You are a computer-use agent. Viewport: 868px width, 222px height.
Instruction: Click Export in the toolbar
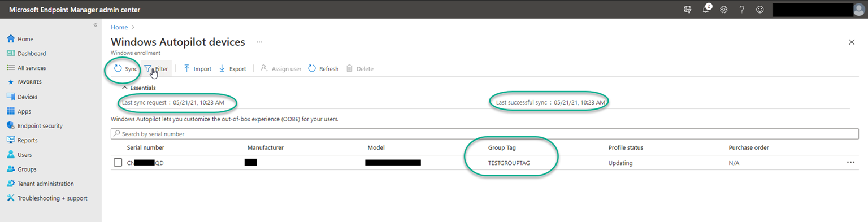click(232, 69)
